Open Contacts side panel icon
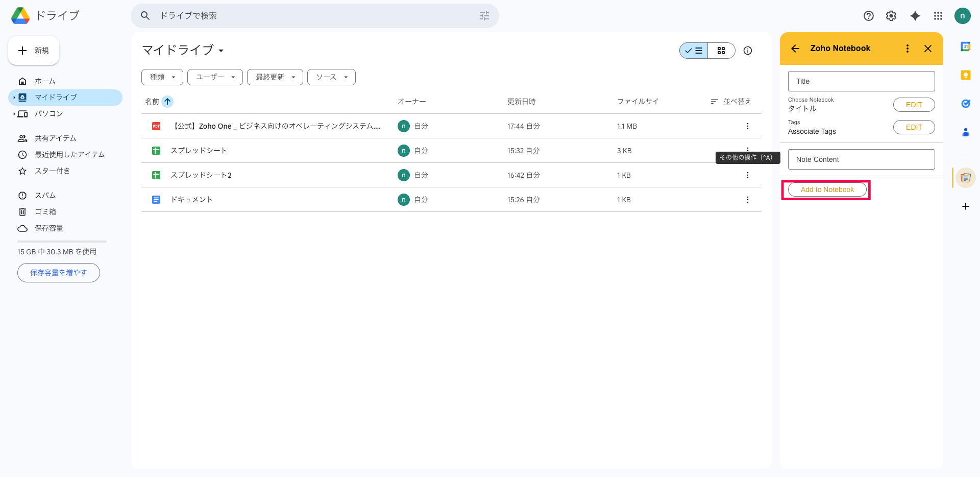 (965, 132)
